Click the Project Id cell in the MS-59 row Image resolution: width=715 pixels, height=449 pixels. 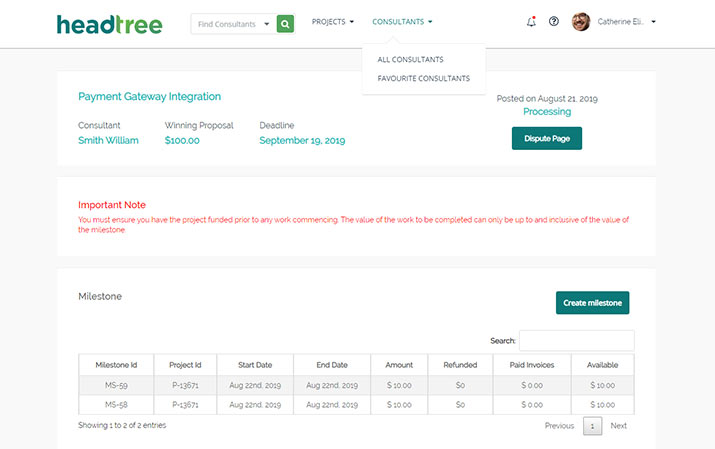(185, 385)
